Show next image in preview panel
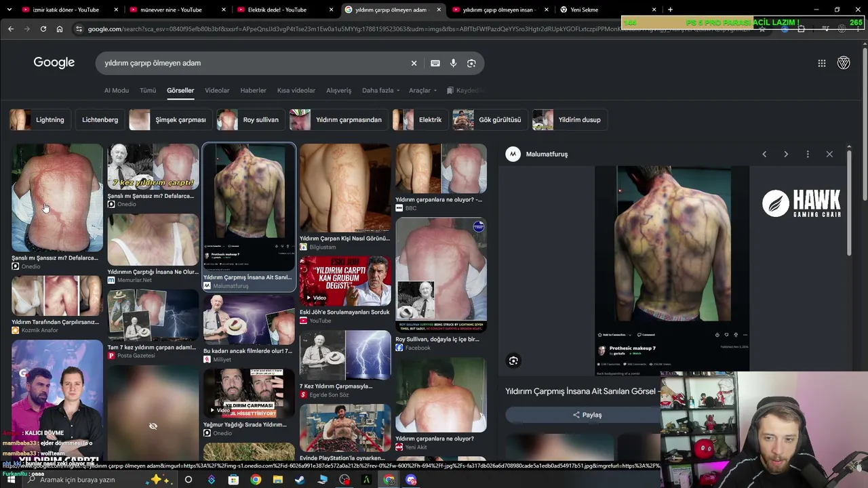This screenshot has width=868, height=488. click(786, 155)
